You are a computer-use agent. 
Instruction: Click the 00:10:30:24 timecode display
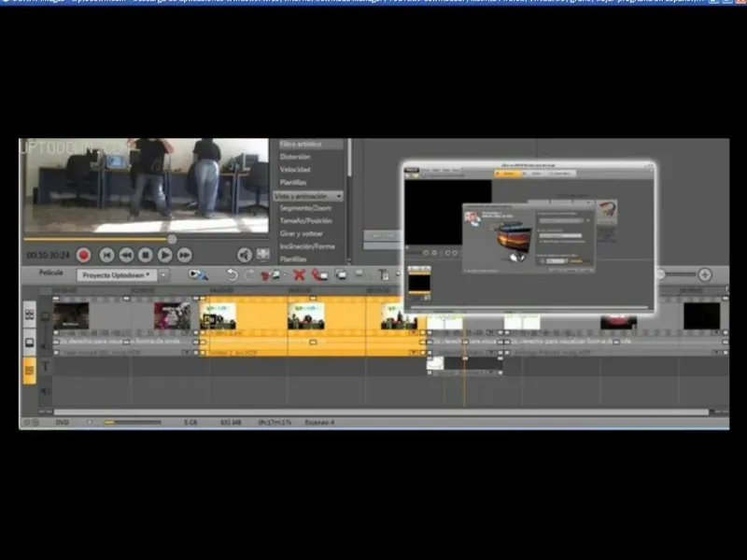point(49,255)
